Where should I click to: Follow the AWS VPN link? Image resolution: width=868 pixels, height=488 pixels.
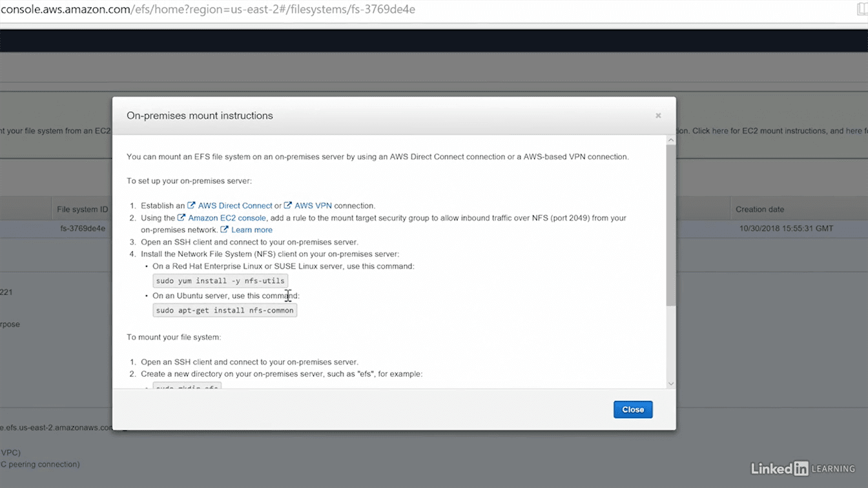(x=313, y=206)
